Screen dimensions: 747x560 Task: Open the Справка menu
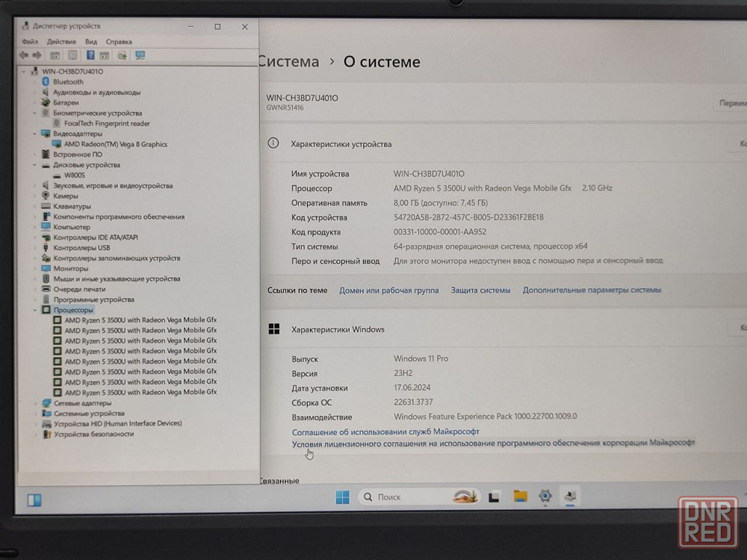(119, 41)
